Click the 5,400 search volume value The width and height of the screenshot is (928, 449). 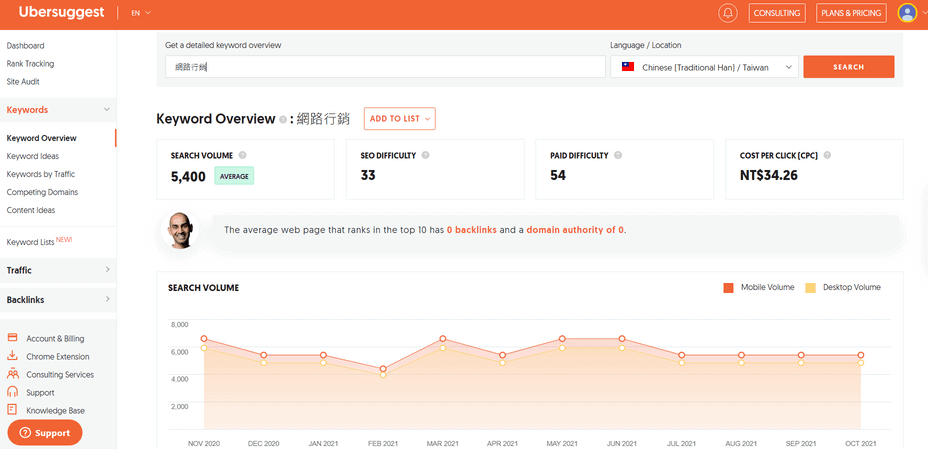[188, 176]
